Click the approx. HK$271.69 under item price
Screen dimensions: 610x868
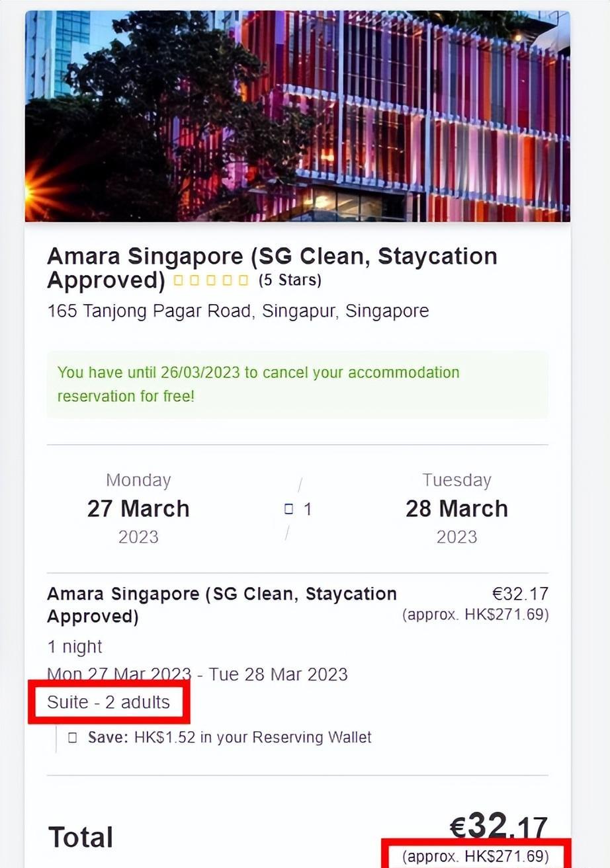tap(475, 614)
